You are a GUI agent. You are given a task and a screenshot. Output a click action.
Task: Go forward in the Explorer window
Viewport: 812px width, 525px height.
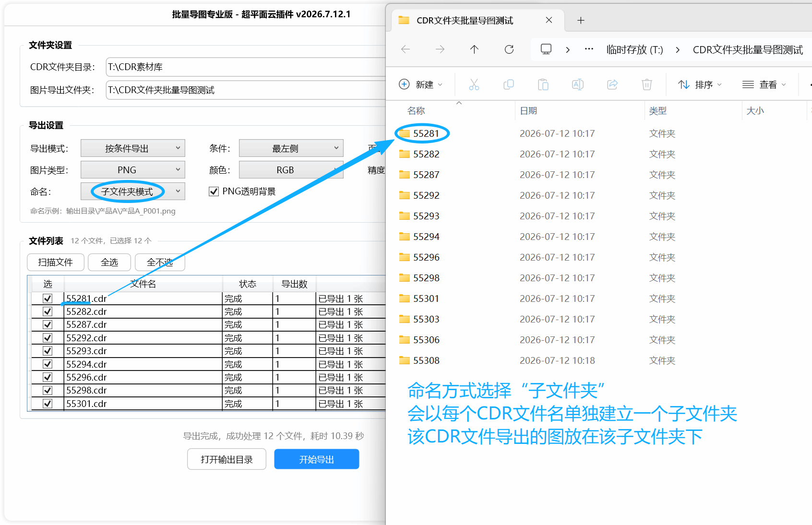[x=440, y=49]
